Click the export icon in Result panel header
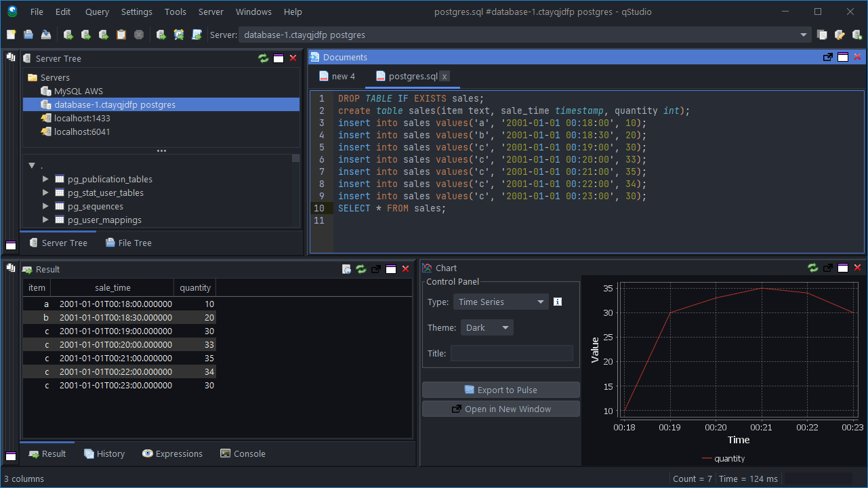Viewport: 868px width, 488px height. 346,269
